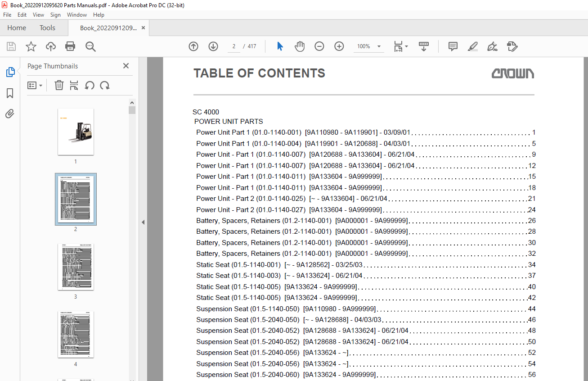Click the sign document pen icon
588x381 pixels.
click(492, 46)
